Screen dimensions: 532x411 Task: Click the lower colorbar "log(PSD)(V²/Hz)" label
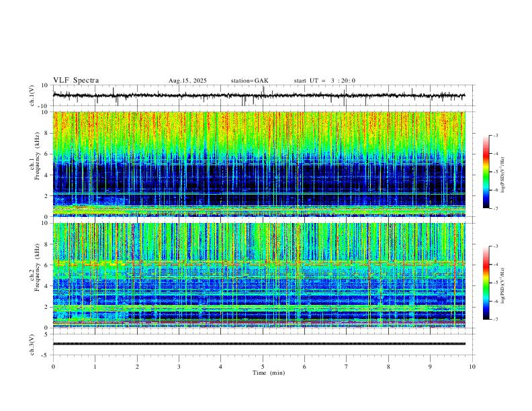click(x=503, y=285)
